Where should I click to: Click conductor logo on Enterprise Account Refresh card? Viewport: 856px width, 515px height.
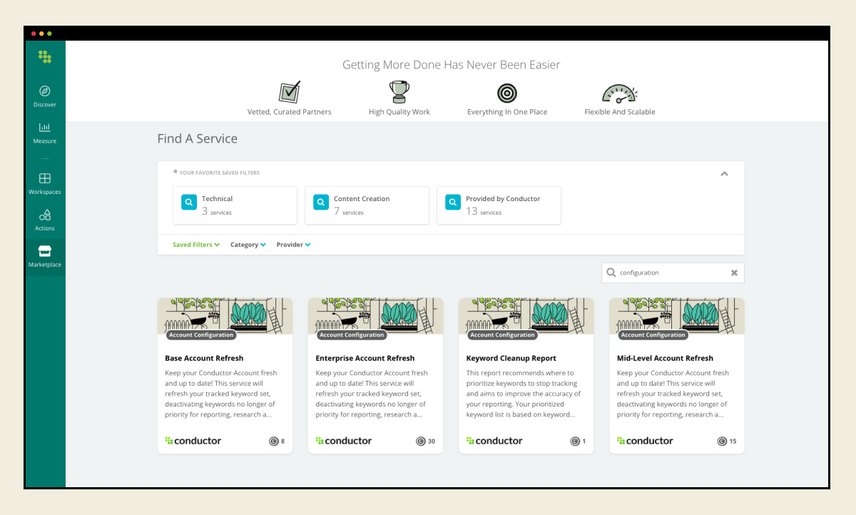point(344,441)
